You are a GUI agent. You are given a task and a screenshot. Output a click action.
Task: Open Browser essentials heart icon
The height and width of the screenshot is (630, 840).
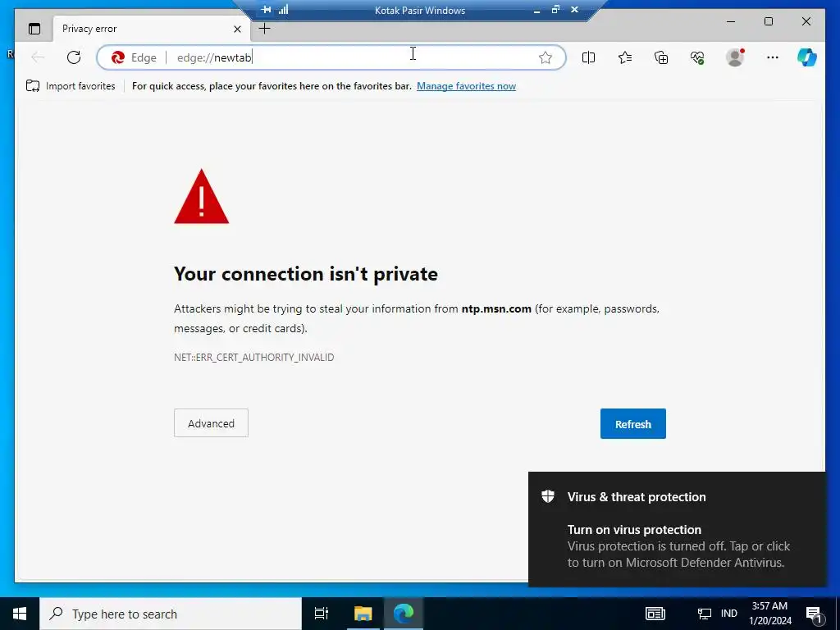point(697,57)
